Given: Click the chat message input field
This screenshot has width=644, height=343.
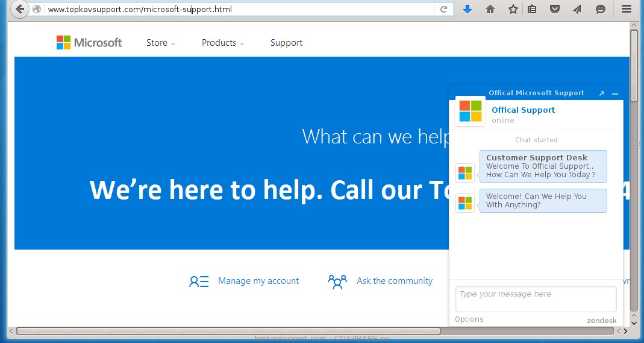Looking at the screenshot, I should pos(536,299).
